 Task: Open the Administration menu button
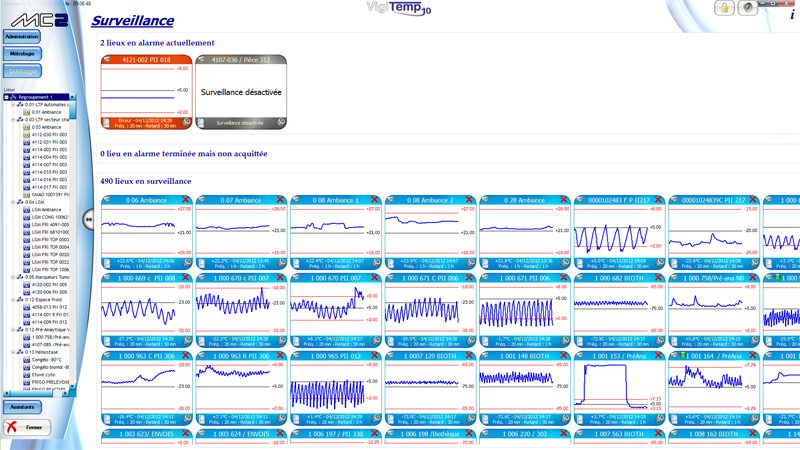click(x=22, y=37)
